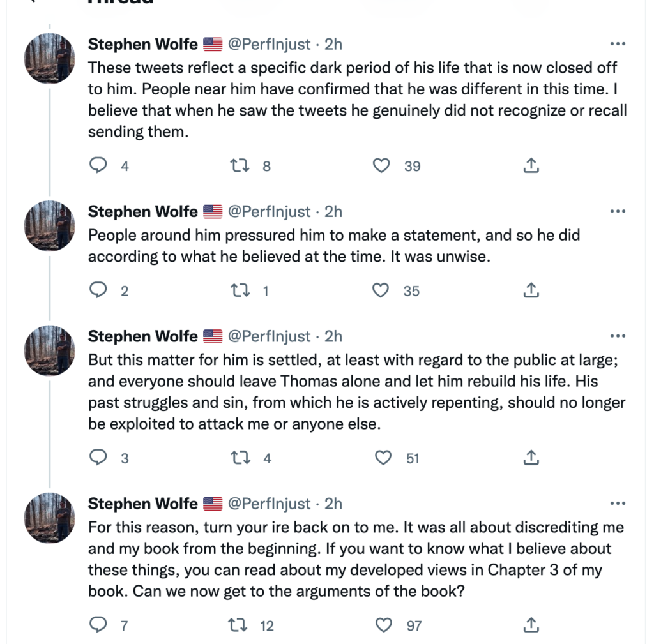Like the 'leave Thomas alone' tweet
Image resolution: width=654 pixels, height=644 pixels.
[383, 457]
